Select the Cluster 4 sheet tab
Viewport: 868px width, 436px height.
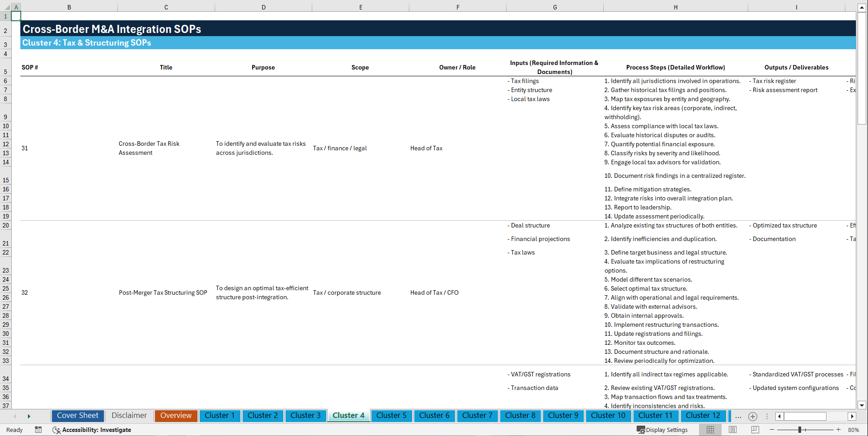348,416
